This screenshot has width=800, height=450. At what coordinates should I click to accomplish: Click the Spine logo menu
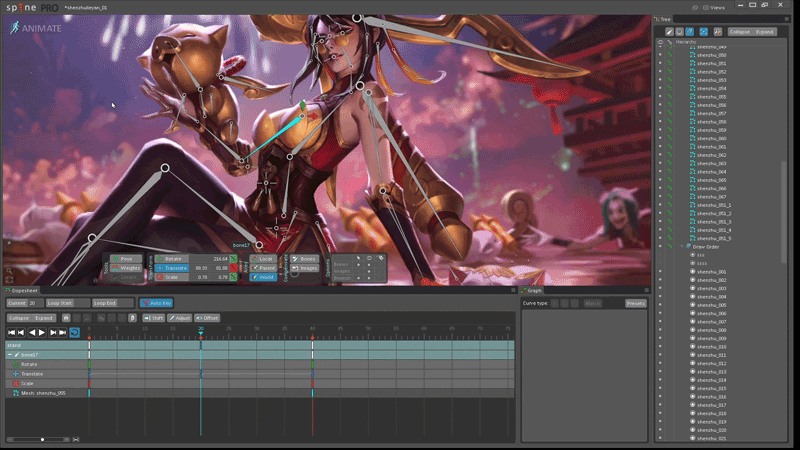21,8
